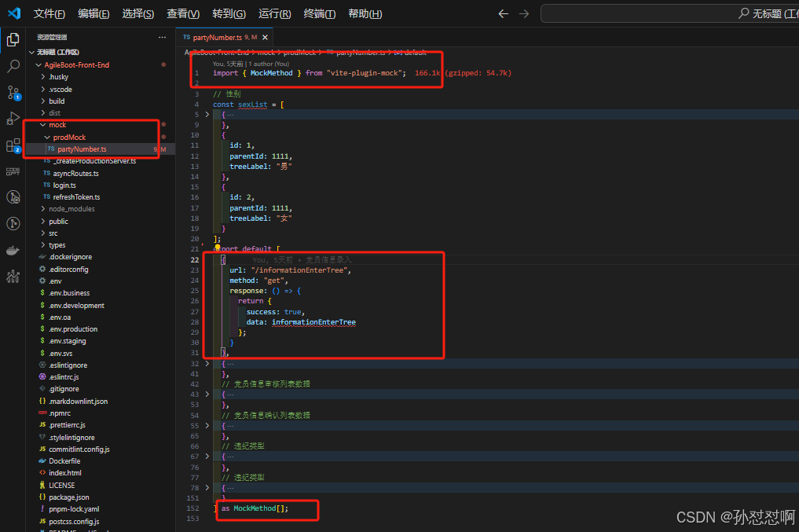This screenshot has width=799, height=532.
Task: Open the .editorconfig file
Action: [68, 269]
